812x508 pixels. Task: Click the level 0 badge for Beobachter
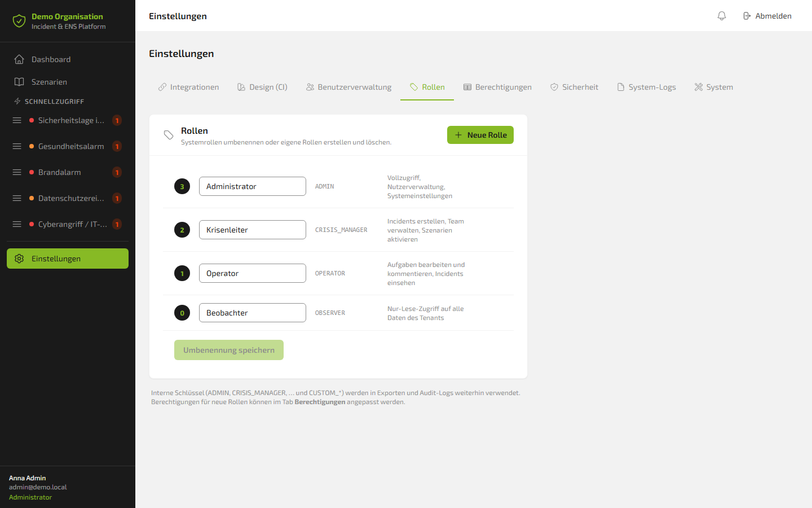tap(182, 313)
